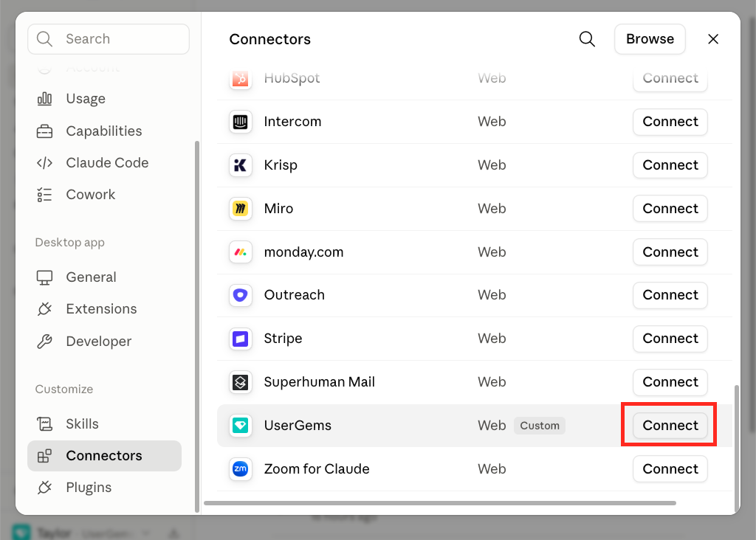Image resolution: width=756 pixels, height=540 pixels.
Task: Connect the Stripe connector
Action: click(670, 339)
